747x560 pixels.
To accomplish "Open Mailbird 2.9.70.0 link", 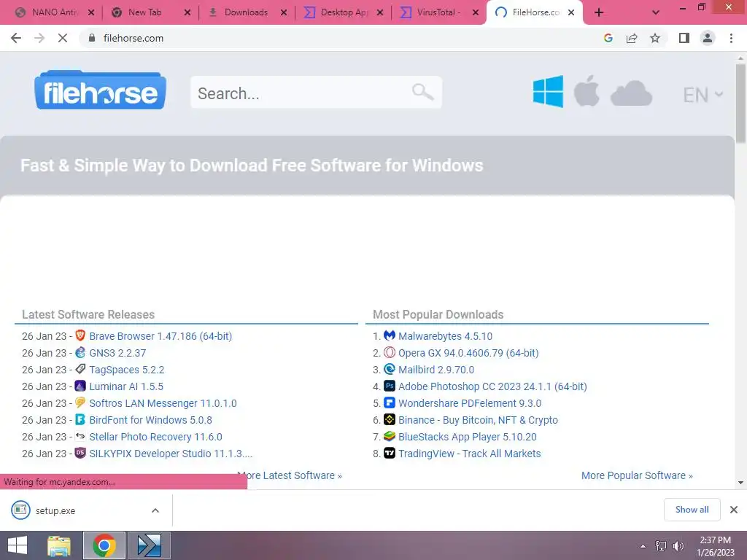I will pos(436,370).
